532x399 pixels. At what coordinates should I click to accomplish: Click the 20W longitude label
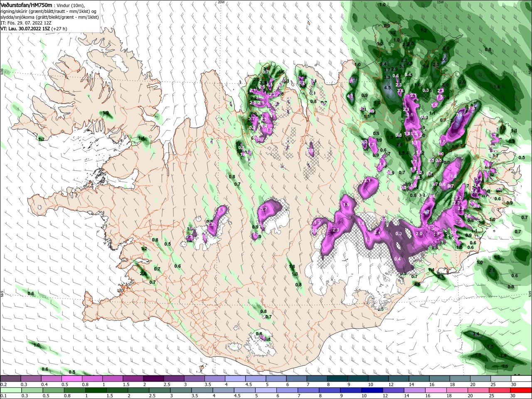[221, 2]
